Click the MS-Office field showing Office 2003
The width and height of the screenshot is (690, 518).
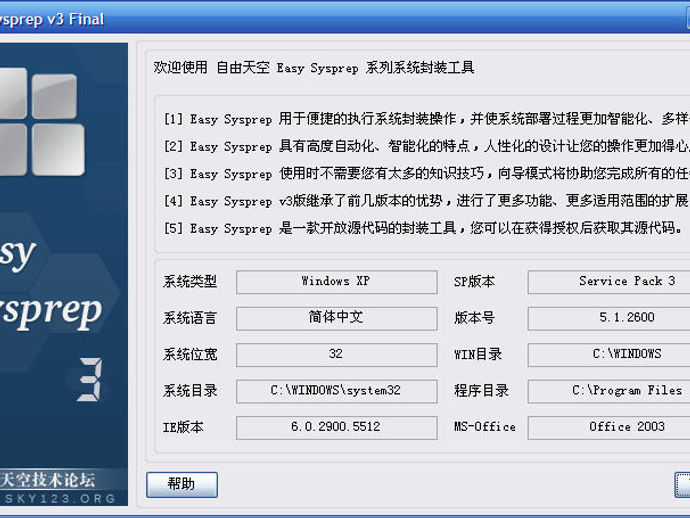coord(609,427)
